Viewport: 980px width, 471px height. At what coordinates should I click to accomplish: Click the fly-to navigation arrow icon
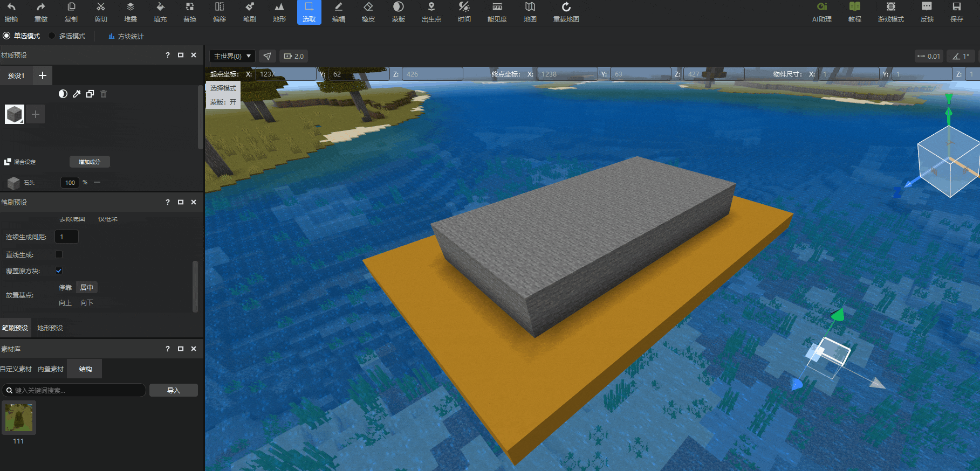coord(268,56)
